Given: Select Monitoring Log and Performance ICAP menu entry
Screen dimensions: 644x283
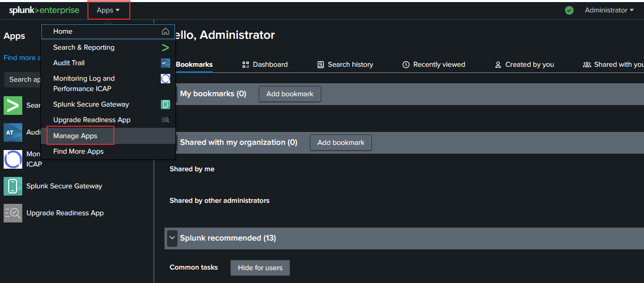Looking at the screenshot, I should coord(108,83).
